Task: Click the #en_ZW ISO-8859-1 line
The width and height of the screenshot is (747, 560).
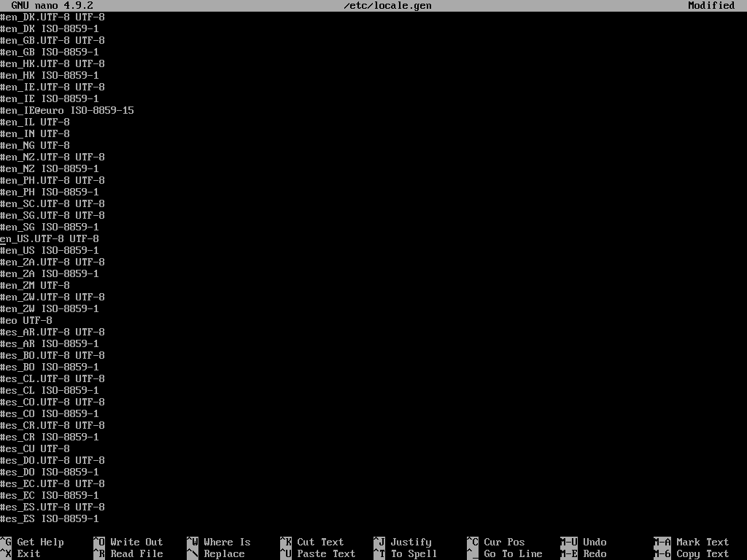Action: point(50,308)
